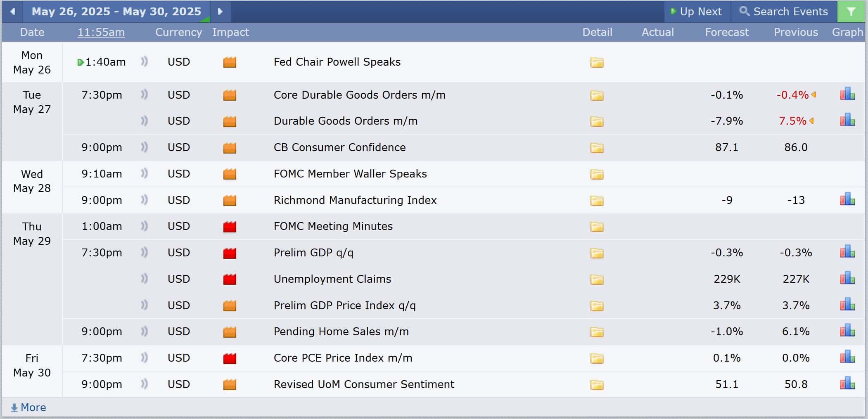Go to previous week arrow
Viewport: 868px width, 419px height.
(x=13, y=12)
